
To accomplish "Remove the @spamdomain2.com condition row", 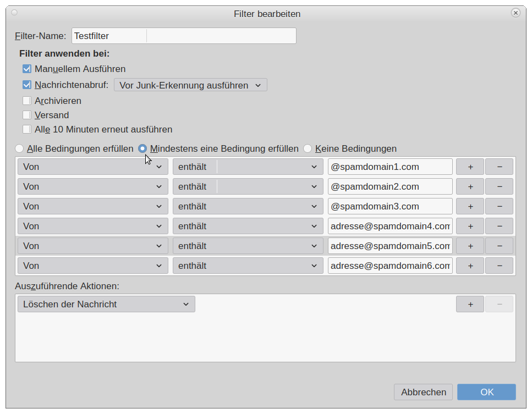I will [499, 186].
